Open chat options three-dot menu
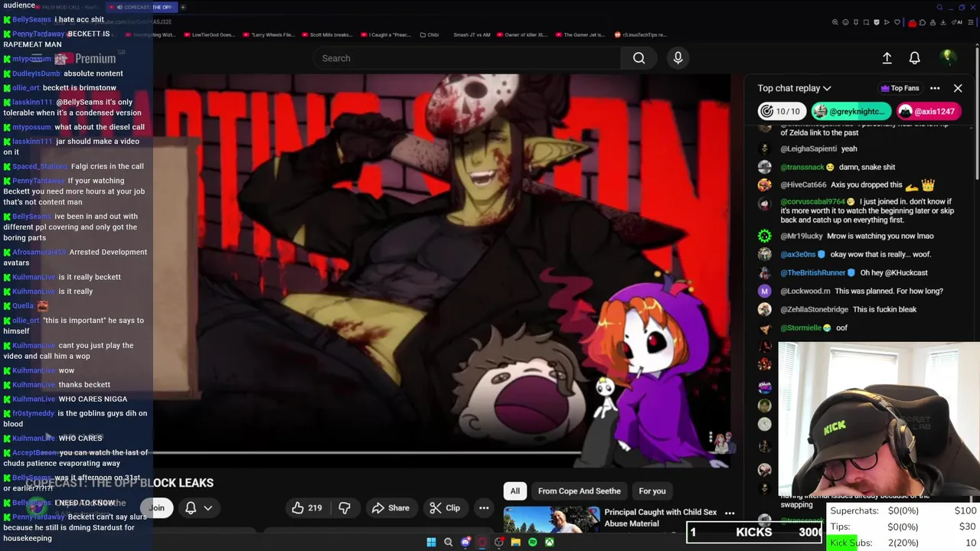Image resolution: width=980 pixels, height=551 pixels. click(935, 88)
